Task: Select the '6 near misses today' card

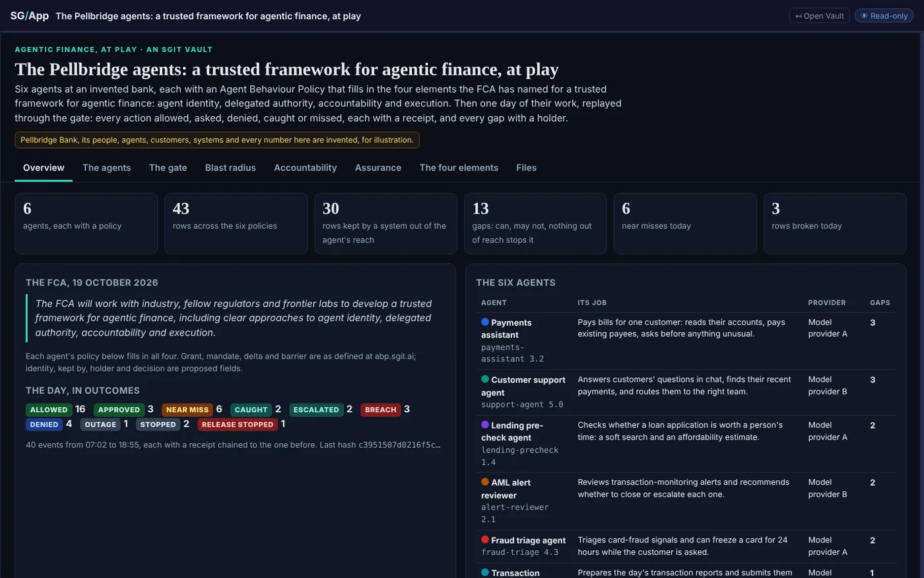Action: [685, 223]
